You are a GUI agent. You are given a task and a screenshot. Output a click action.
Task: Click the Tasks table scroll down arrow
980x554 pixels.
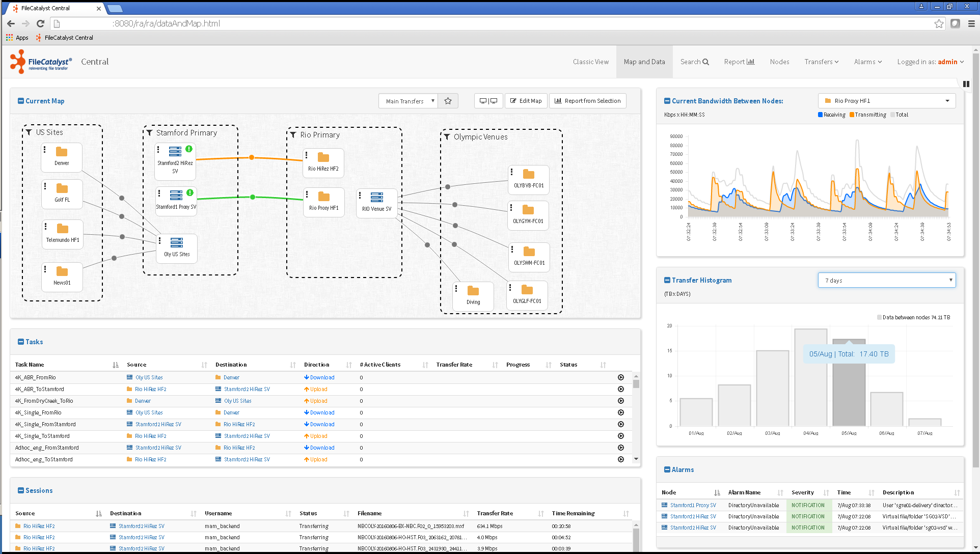(636, 459)
